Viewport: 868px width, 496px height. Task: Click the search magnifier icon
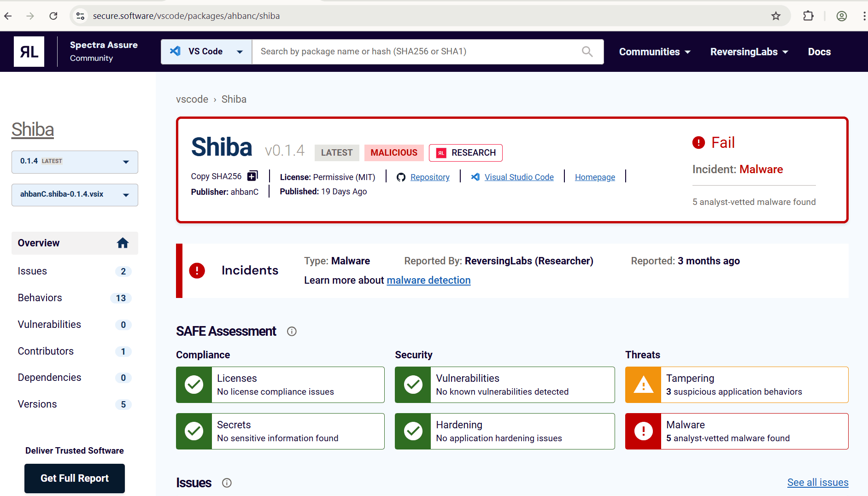[x=586, y=51]
